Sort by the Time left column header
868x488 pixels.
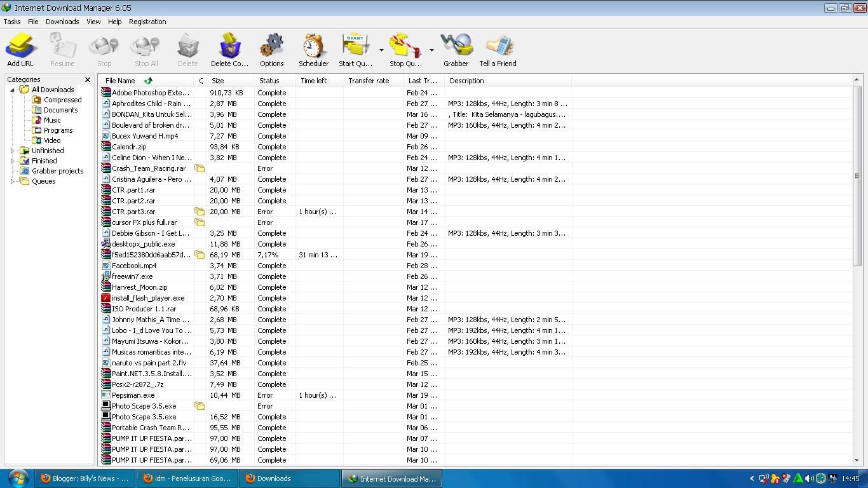(319, 81)
